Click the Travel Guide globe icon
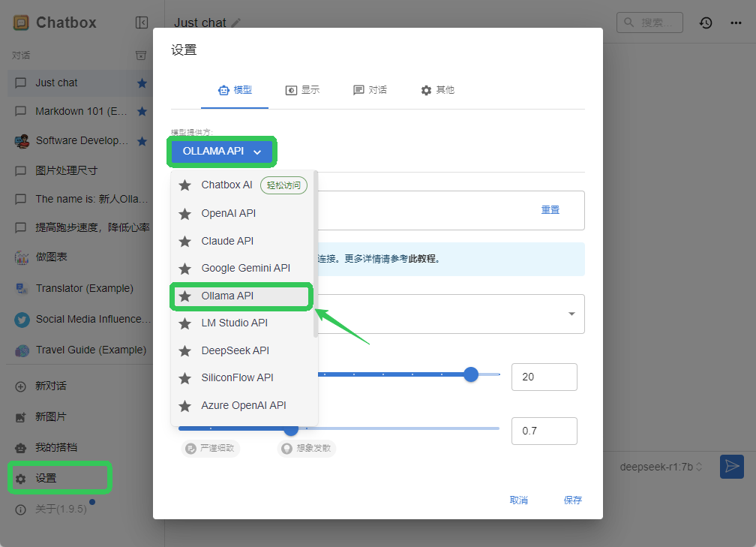 pos(22,350)
